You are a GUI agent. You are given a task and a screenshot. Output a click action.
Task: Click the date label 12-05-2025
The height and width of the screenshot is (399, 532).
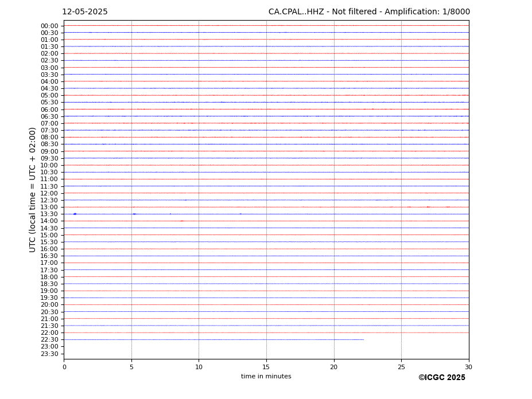click(x=85, y=12)
